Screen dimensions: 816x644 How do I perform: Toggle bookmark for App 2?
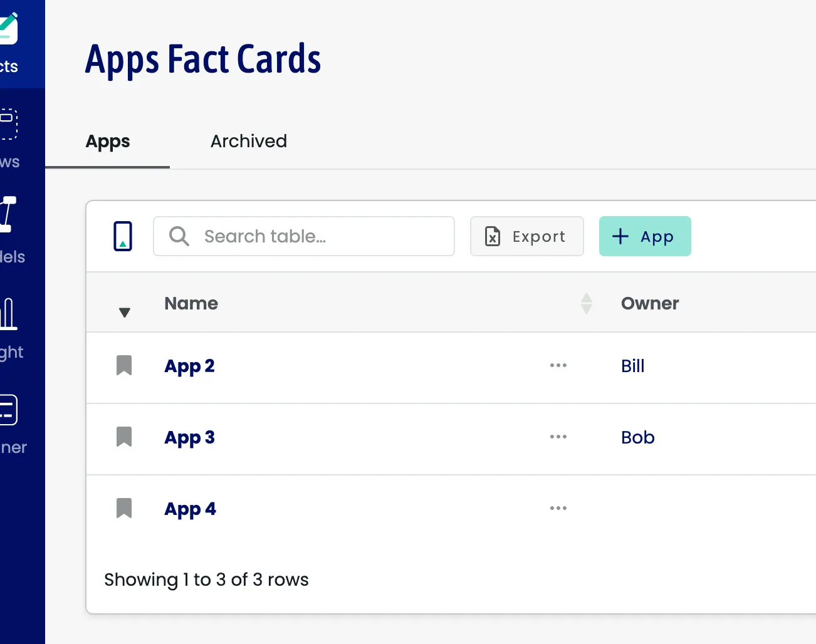coord(124,365)
